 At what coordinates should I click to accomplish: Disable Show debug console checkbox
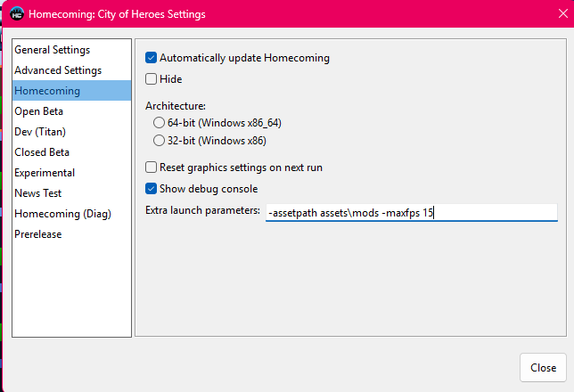(x=152, y=189)
